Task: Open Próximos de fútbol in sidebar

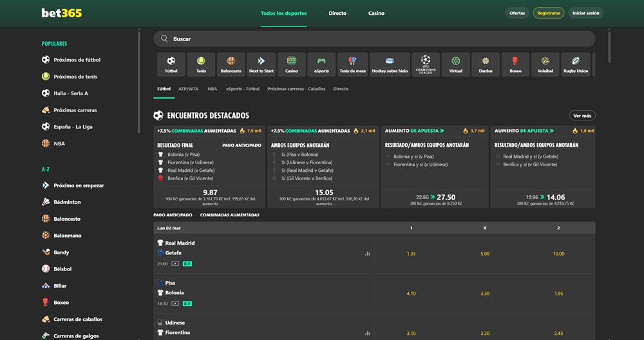Action: tap(71, 59)
